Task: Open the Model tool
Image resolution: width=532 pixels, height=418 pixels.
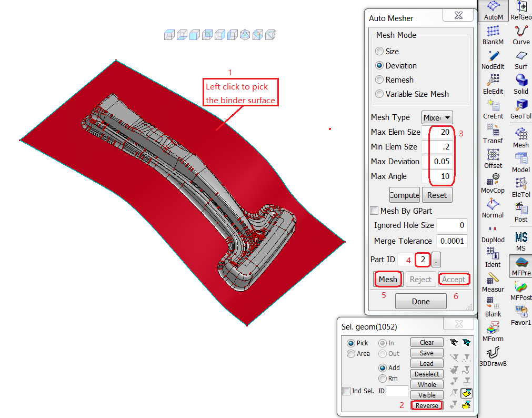Action: pyautogui.click(x=521, y=163)
